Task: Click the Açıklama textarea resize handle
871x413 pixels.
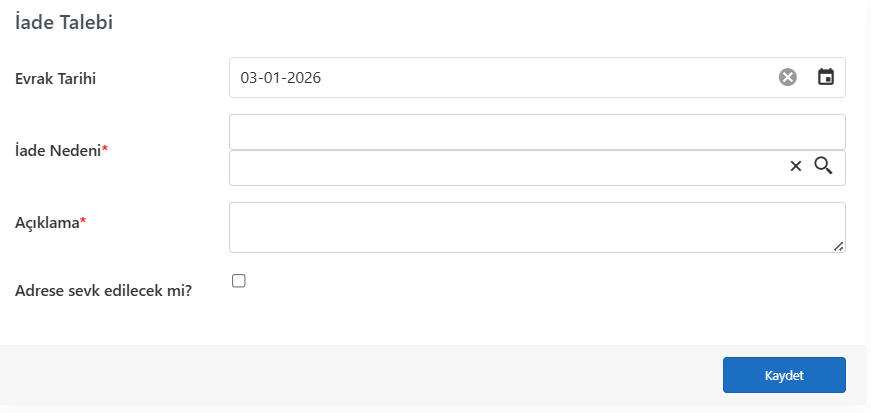Action: (839, 246)
